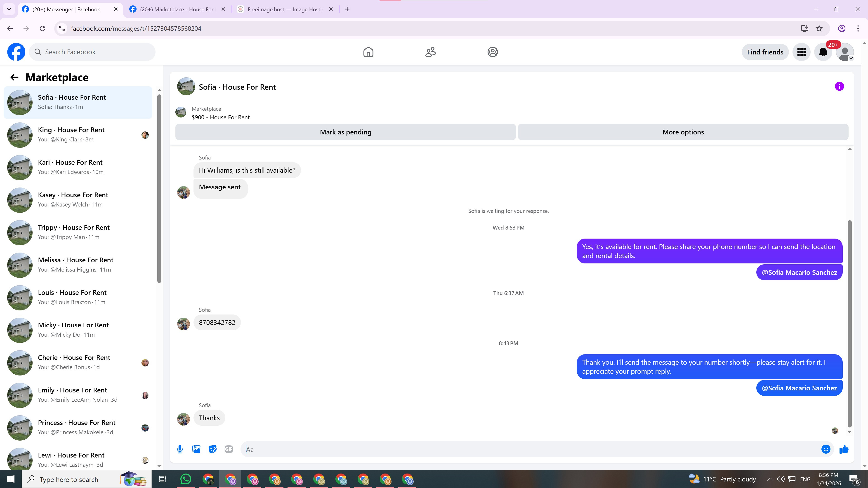Switch to Freeimage.host browser tab
Screen dimensions: 868x488
point(285,9)
